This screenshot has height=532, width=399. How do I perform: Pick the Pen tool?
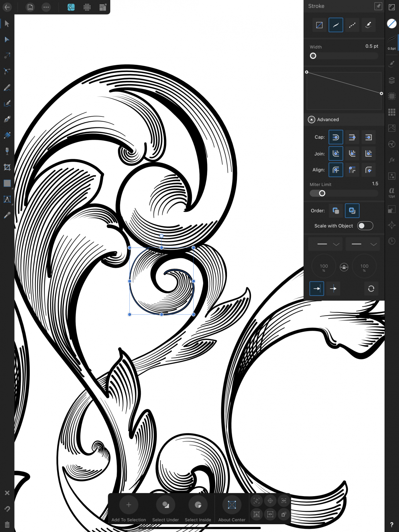7,120
